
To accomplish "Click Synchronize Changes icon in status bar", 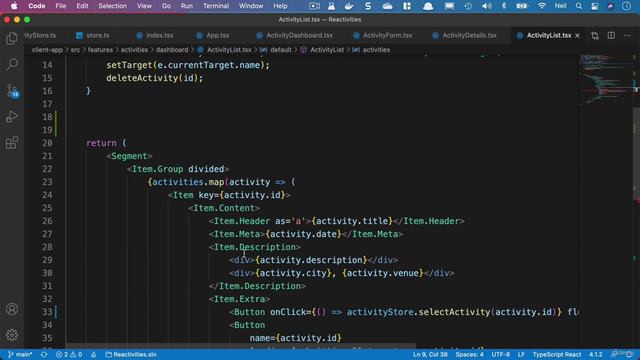I will [44, 354].
